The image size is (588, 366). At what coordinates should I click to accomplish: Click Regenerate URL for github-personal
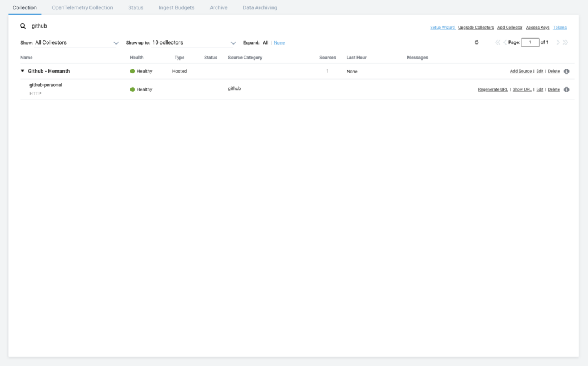(x=493, y=89)
